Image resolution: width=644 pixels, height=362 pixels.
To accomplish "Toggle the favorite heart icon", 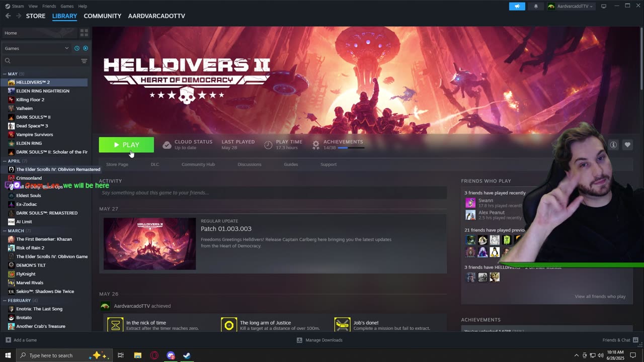I will [x=627, y=145].
